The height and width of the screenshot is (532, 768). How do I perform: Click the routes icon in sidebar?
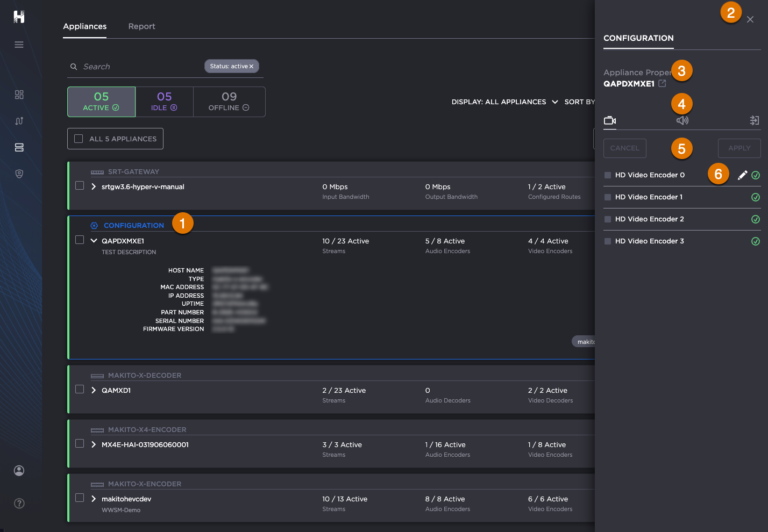click(x=19, y=121)
